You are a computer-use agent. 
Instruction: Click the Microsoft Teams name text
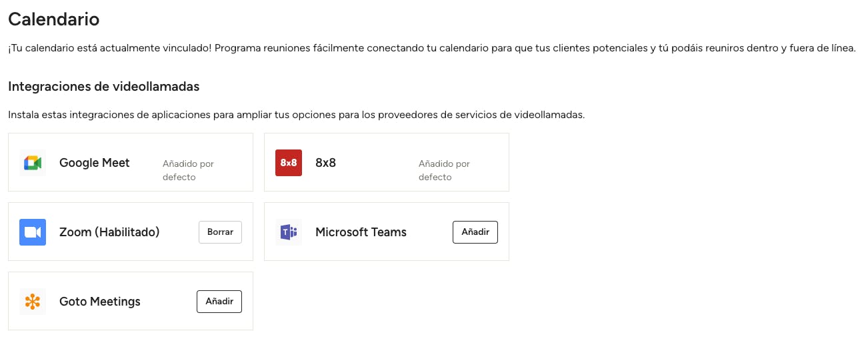click(361, 232)
